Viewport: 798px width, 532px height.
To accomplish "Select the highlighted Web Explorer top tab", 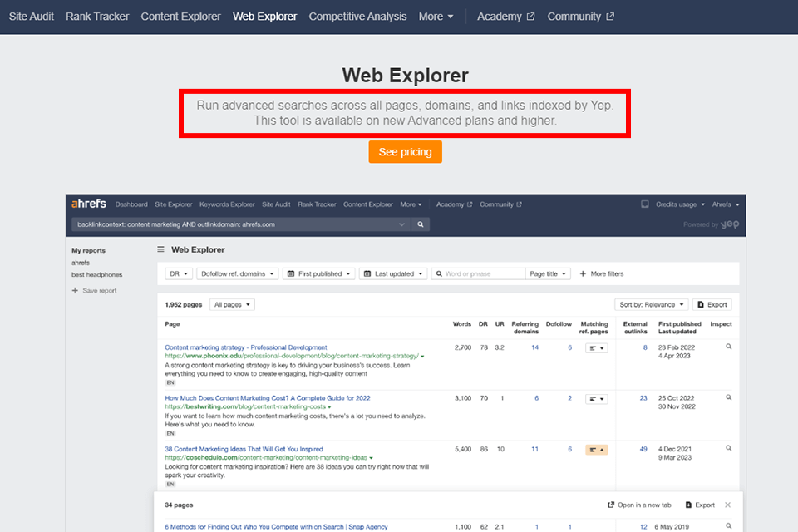I will [x=264, y=17].
